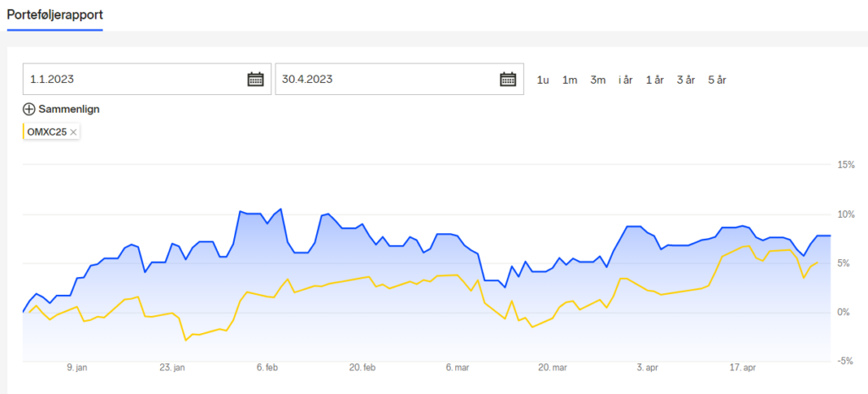
Task: Click the 6. feb marker on the chart axis
Action: tap(267, 368)
